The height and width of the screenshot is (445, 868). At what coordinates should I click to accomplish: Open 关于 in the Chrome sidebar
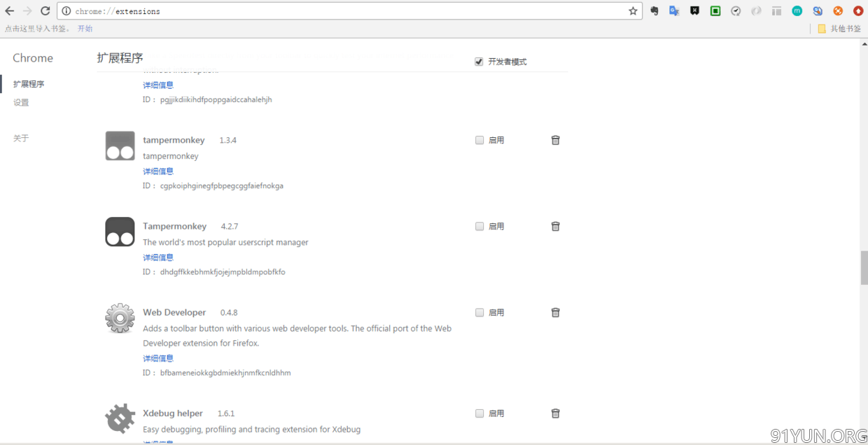(21, 138)
